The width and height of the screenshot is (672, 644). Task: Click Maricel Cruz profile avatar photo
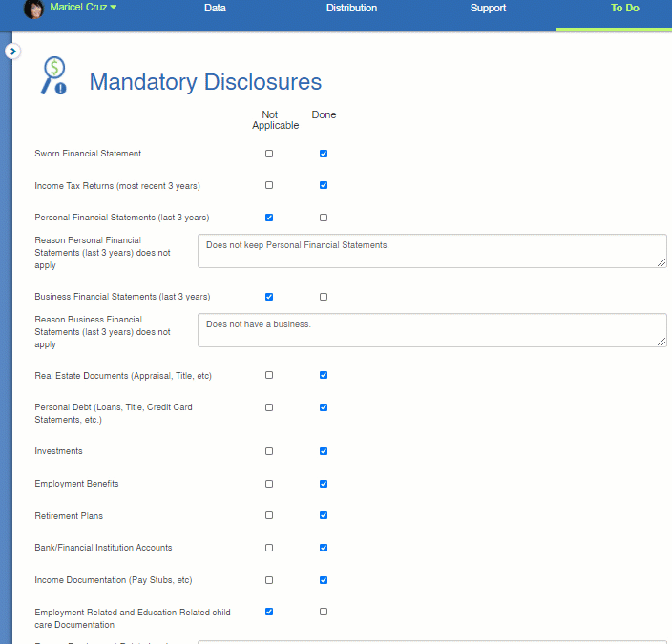tap(33, 9)
